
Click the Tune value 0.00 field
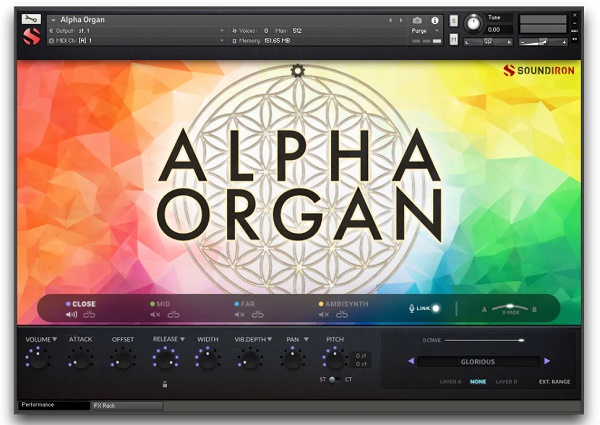click(499, 30)
